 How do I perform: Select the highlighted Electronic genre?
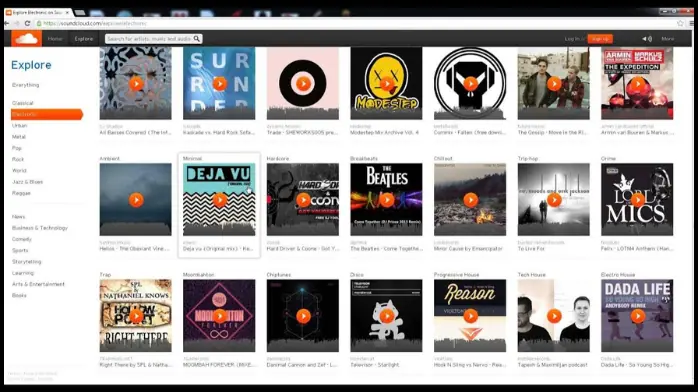46,114
